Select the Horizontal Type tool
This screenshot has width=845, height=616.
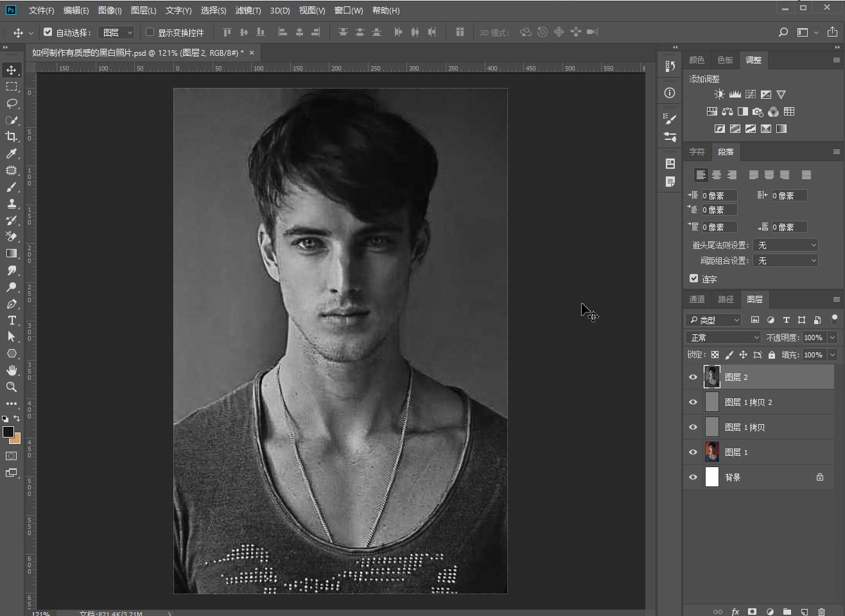pyautogui.click(x=12, y=320)
